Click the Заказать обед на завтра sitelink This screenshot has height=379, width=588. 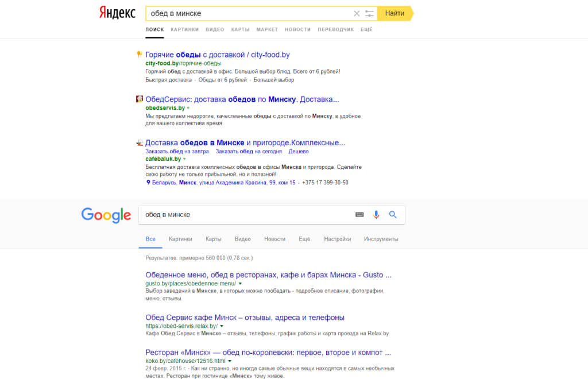[x=177, y=152]
